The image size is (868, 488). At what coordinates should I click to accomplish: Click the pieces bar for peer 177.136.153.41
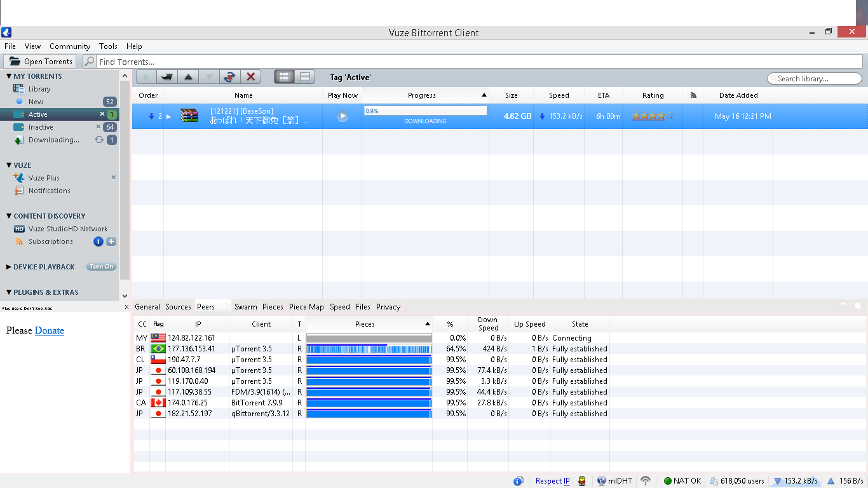(369, 349)
